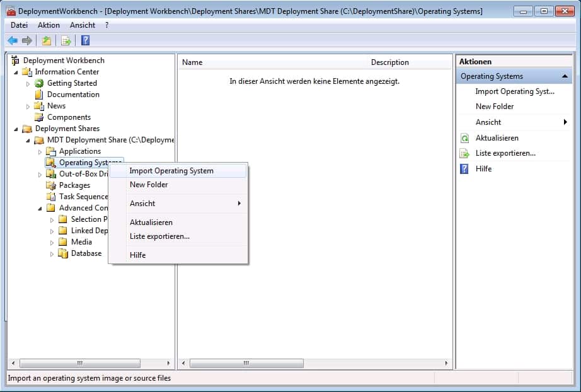The width and height of the screenshot is (581, 392).
Task: Click the Description column header
Action: coord(410,62)
